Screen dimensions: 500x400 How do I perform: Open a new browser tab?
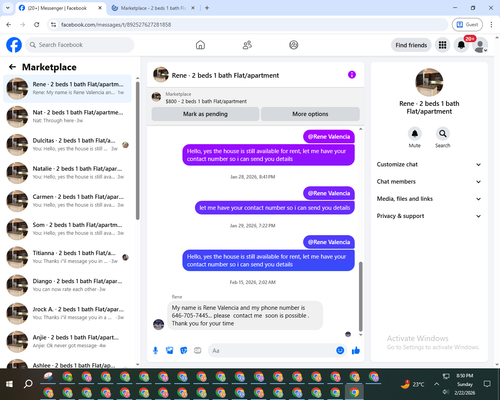(x=207, y=8)
